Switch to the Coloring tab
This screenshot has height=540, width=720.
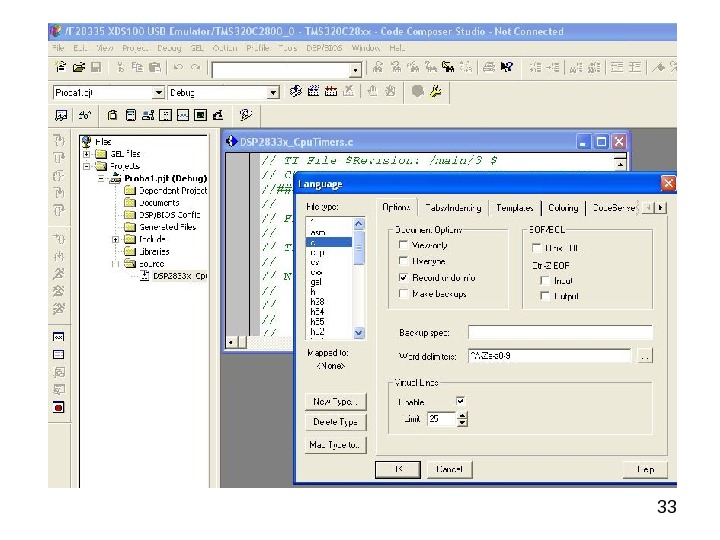[x=563, y=208]
